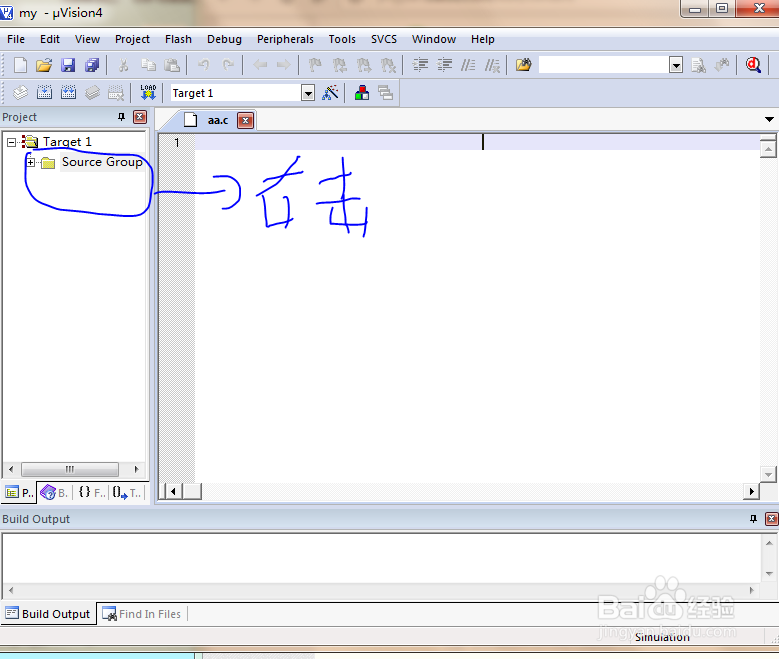This screenshot has height=659, width=779.
Task: Download to flash LOAD icon
Action: tap(148, 93)
